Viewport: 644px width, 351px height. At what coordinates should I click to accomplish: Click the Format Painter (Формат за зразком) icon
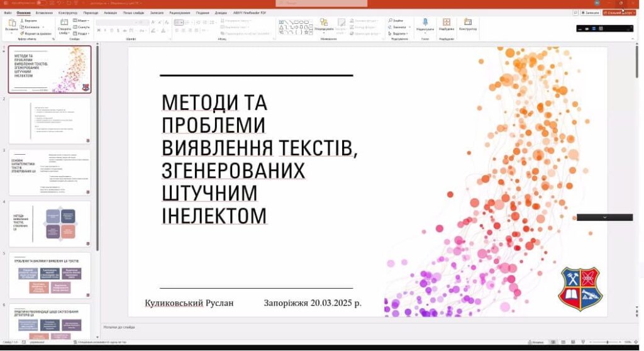[23, 33]
